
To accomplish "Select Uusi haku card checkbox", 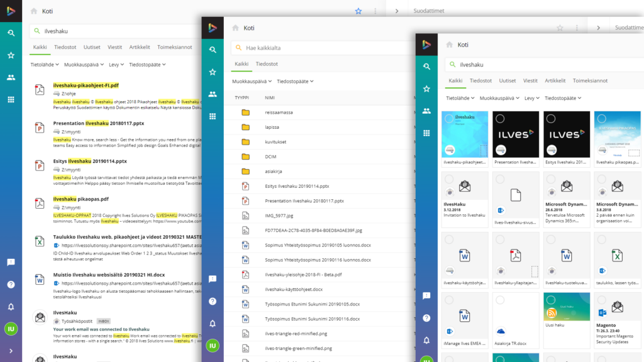I will pos(551,300).
